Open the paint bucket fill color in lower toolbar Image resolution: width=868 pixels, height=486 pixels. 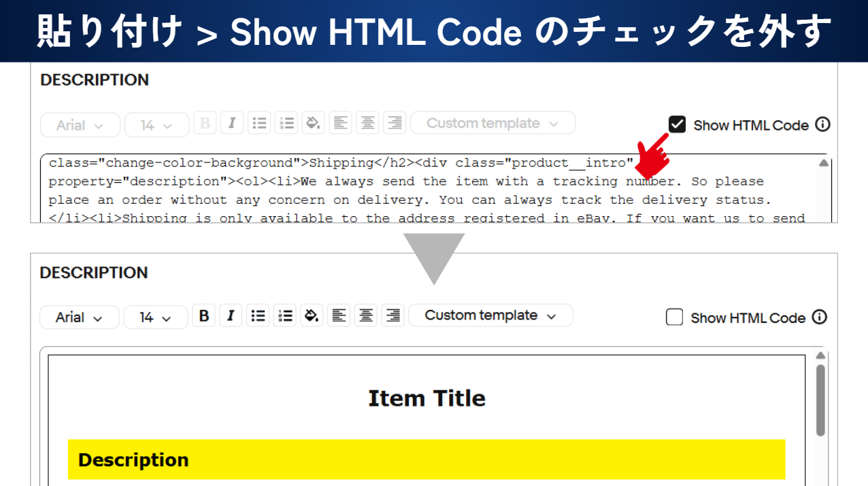pos(312,316)
